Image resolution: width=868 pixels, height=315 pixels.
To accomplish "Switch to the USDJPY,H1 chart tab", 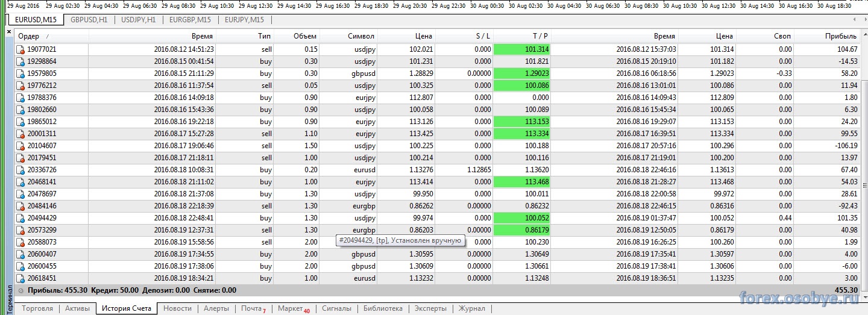I will click(x=138, y=19).
